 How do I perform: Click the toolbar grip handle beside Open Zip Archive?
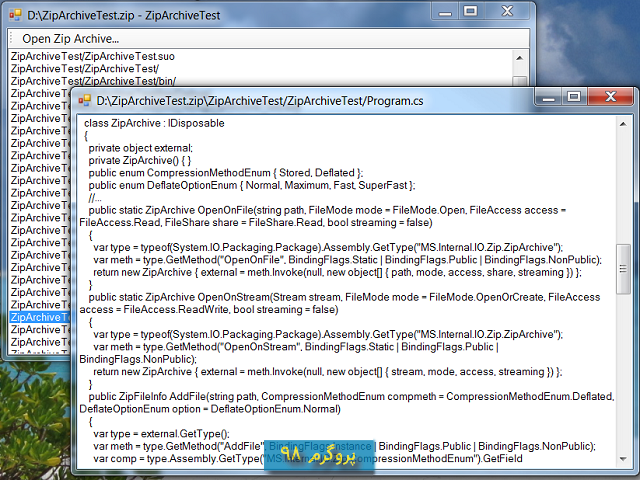coord(12,38)
